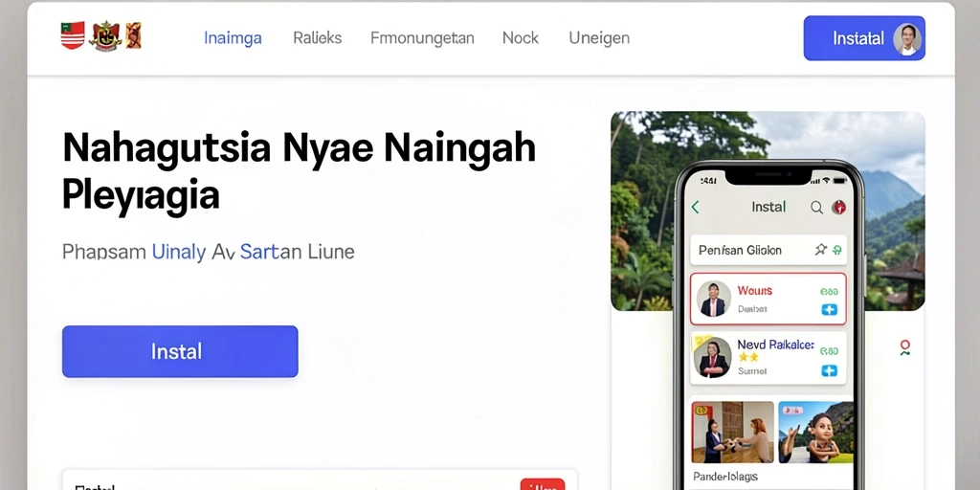Image resolution: width=980 pixels, height=490 pixels.
Task: Tap the red round icon in phone header
Action: coord(838,208)
